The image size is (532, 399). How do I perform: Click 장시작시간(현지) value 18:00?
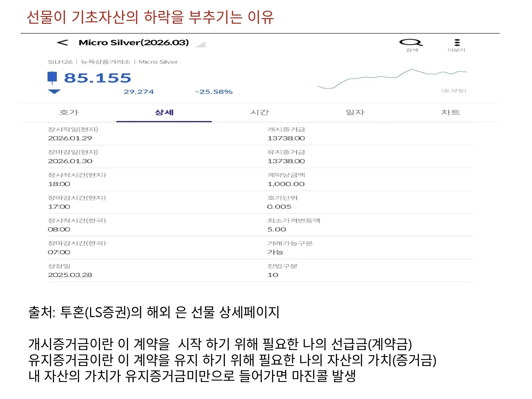[59, 184]
